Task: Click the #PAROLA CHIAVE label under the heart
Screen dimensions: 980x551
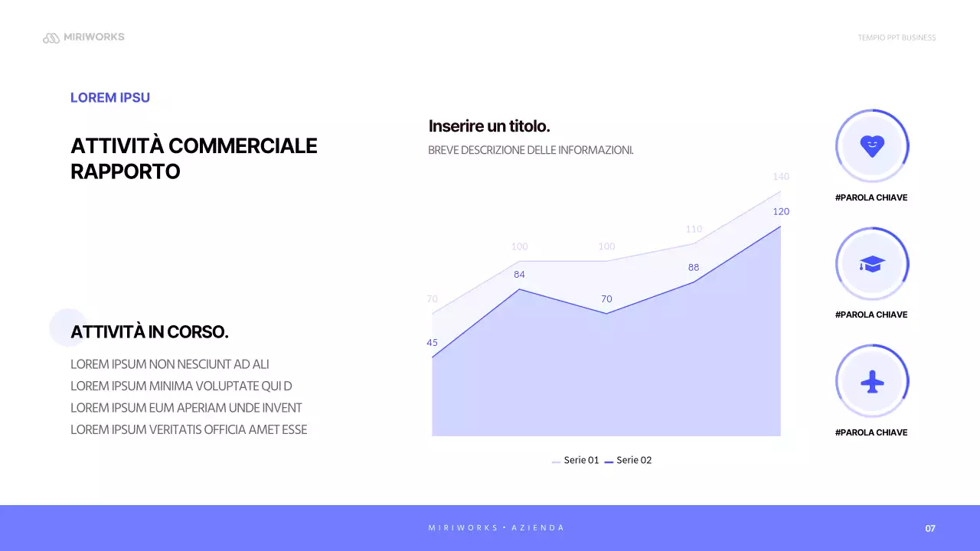Action: tap(871, 197)
